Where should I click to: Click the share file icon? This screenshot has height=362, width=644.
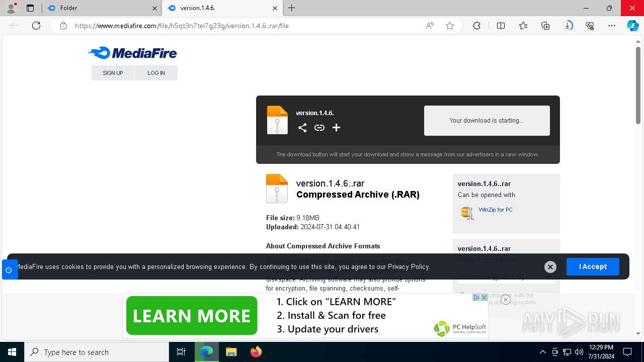click(302, 128)
